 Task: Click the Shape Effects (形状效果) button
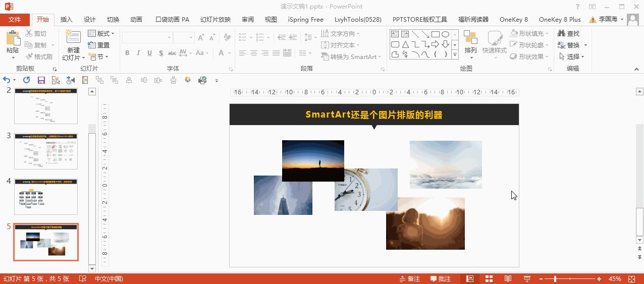pyautogui.click(x=529, y=56)
